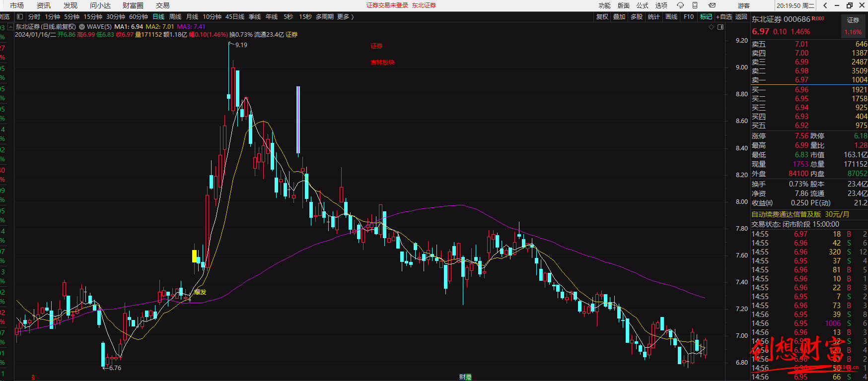
Task: Open the 公式 menu
Action: point(643,5)
